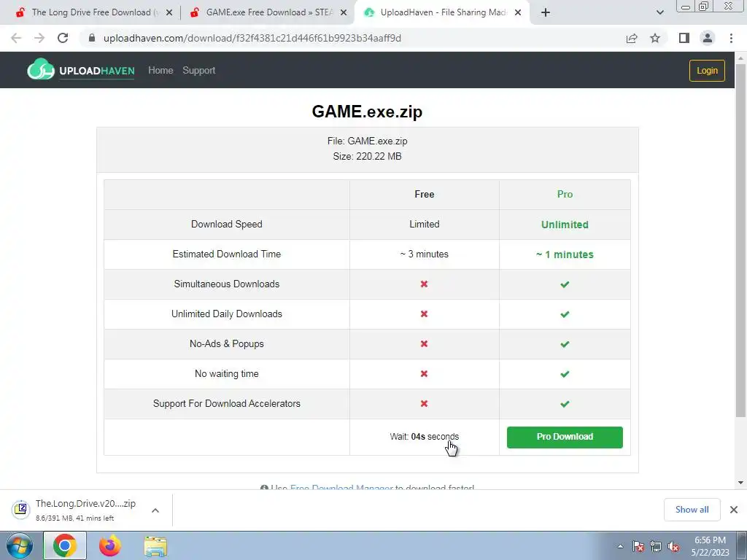Launch Firefox from the taskbar

pyautogui.click(x=109, y=545)
